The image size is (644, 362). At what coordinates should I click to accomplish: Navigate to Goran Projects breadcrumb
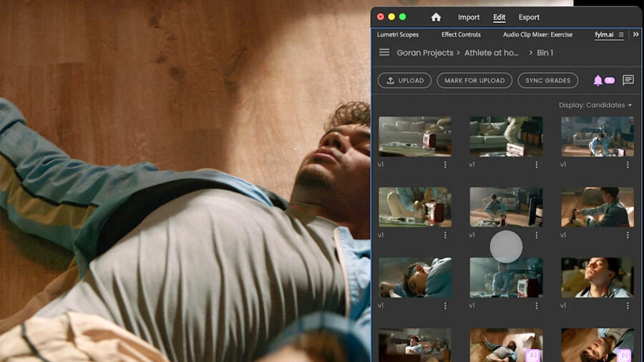click(424, 53)
